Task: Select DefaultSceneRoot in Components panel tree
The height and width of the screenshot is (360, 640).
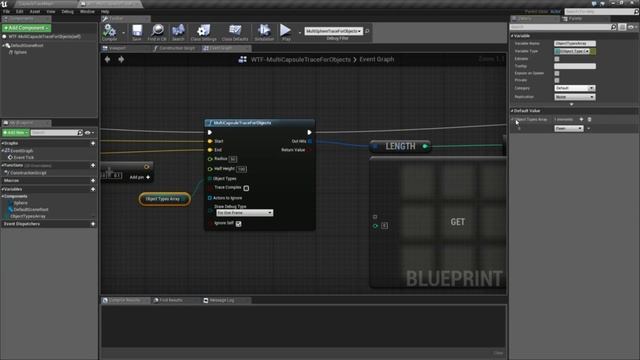Action: coord(27,46)
